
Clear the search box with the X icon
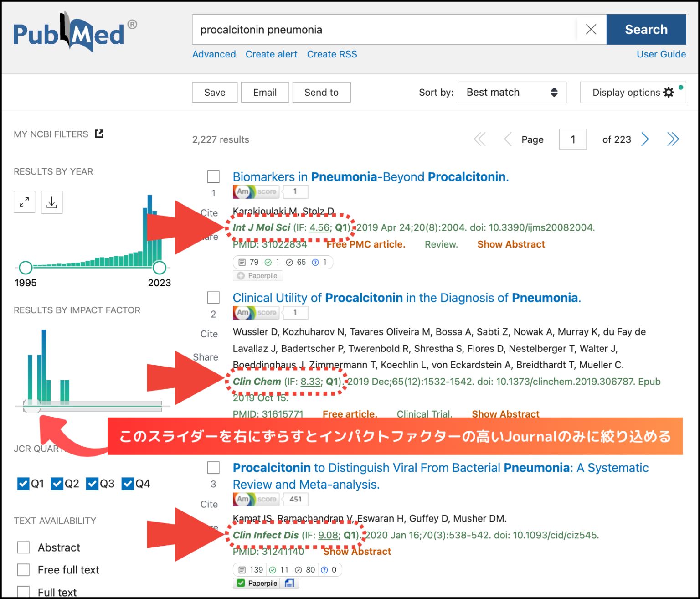[x=591, y=29]
